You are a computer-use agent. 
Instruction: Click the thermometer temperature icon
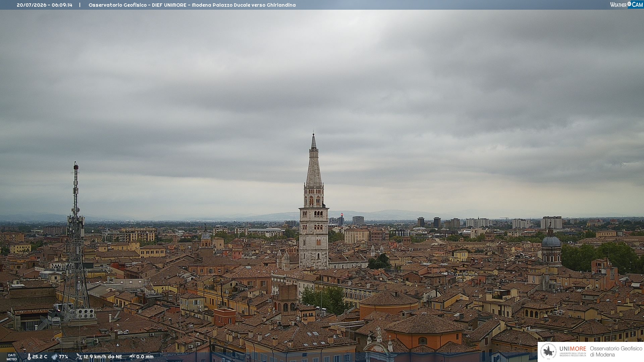coord(29,357)
